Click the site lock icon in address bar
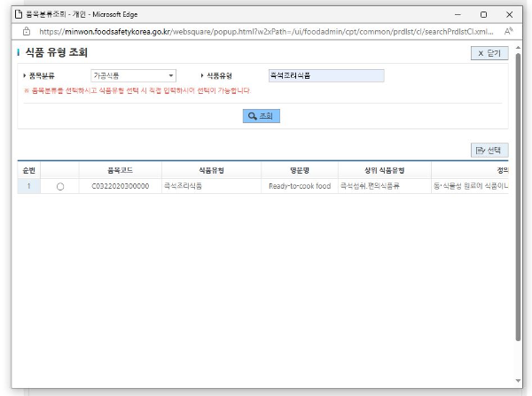Image resolution: width=532 pixels, height=396 pixels. tap(27, 32)
